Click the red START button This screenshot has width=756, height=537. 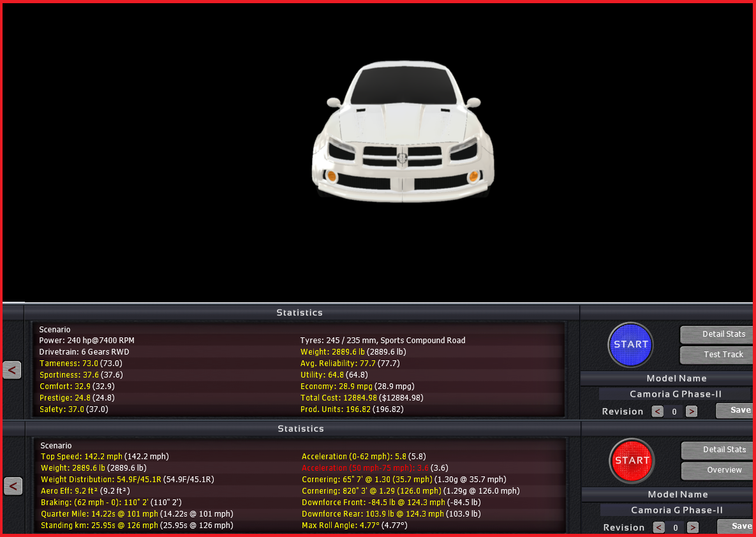(632, 460)
